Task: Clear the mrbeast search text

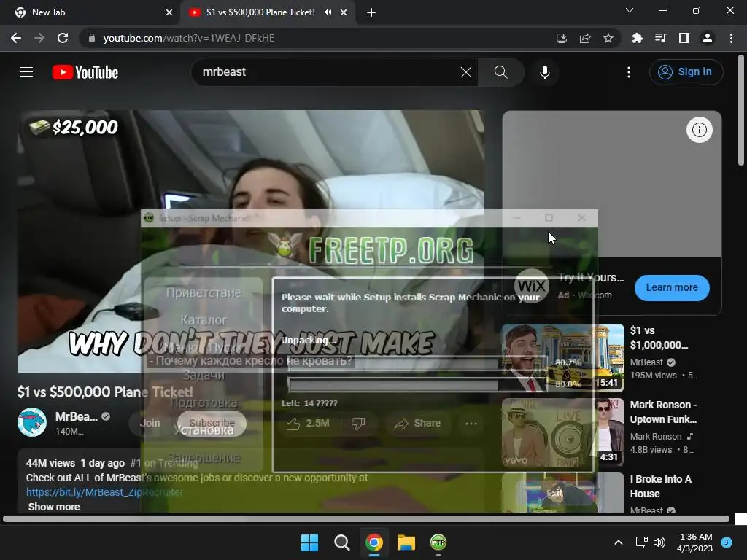Action: 466,72
